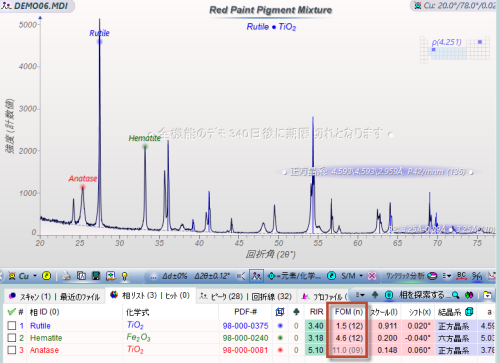
Task: Click the folder icon in the phase panel toolbar
Action: tap(487, 295)
